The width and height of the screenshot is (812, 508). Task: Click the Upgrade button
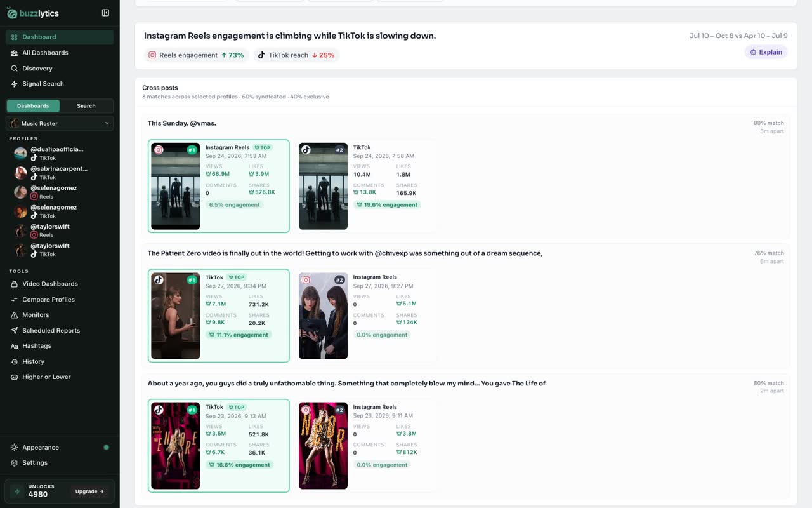[89, 491]
